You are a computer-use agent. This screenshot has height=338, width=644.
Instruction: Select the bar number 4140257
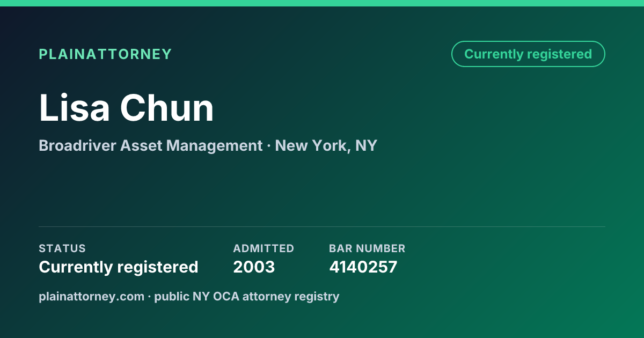pyautogui.click(x=363, y=267)
